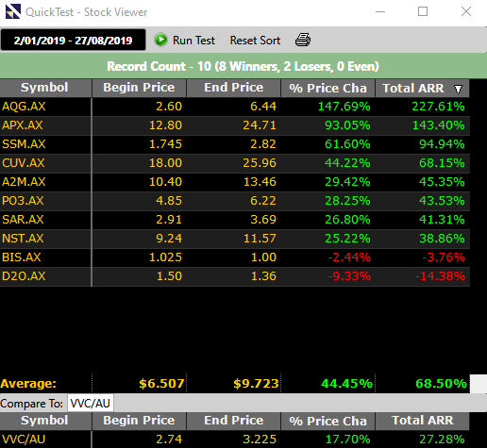Sort by End Price column header
This screenshot has height=448, width=487.
pos(233,88)
